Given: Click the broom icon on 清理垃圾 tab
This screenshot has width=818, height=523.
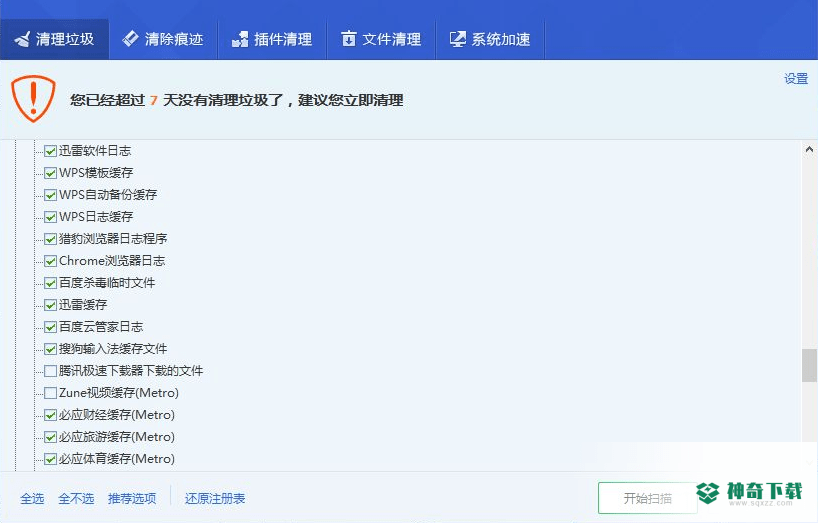Looking at the screenshot, I should [22, 39].
